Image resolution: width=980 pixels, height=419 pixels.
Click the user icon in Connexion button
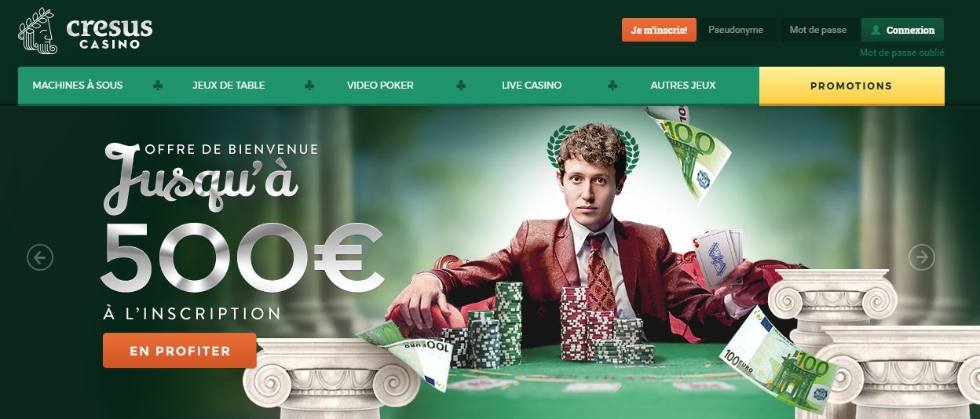click(x=875, y=31)
